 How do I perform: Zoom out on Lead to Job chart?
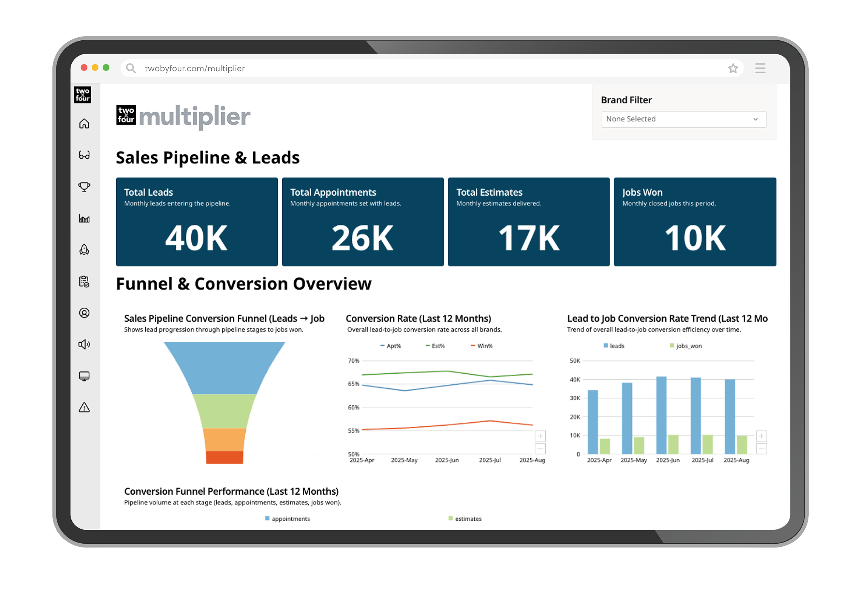click(762, 449)
